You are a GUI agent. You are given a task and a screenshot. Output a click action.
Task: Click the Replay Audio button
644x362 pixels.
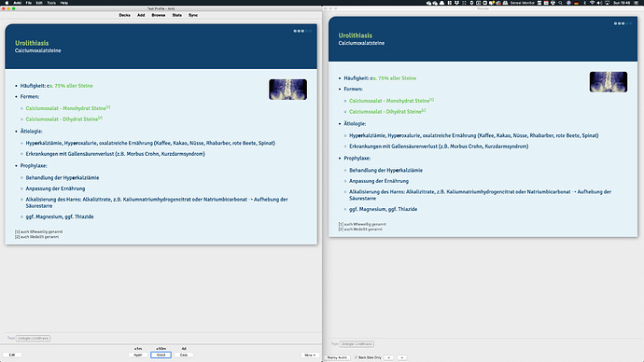click(x=337, y=357)
